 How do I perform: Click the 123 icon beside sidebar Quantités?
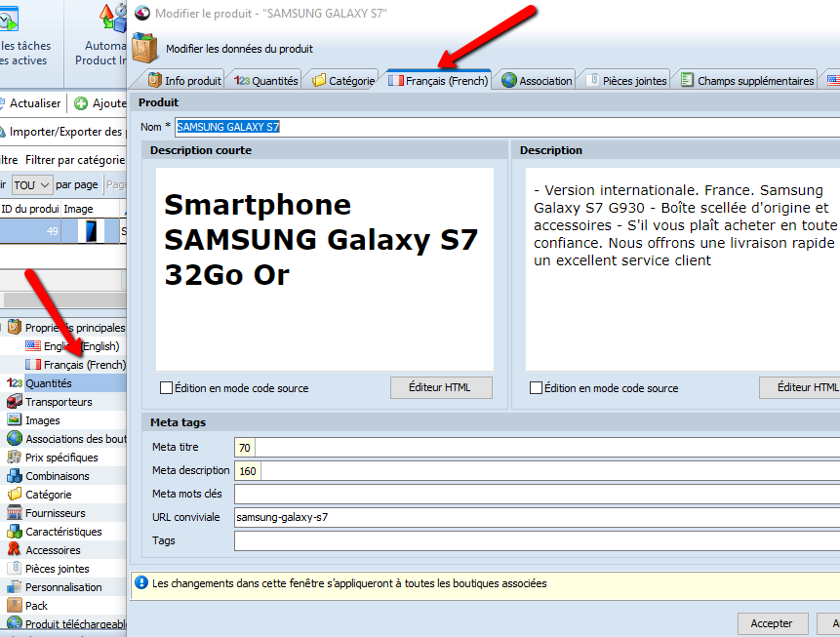tap(15, 383)
